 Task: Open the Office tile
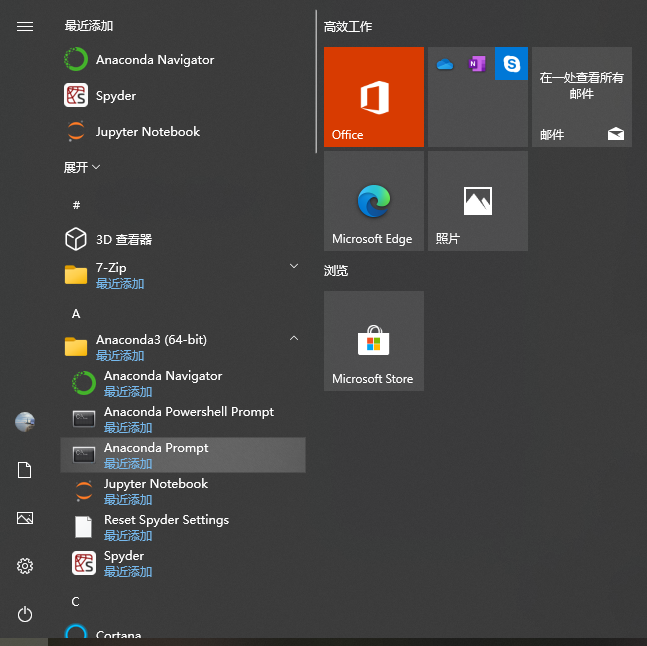coord(374,97)
